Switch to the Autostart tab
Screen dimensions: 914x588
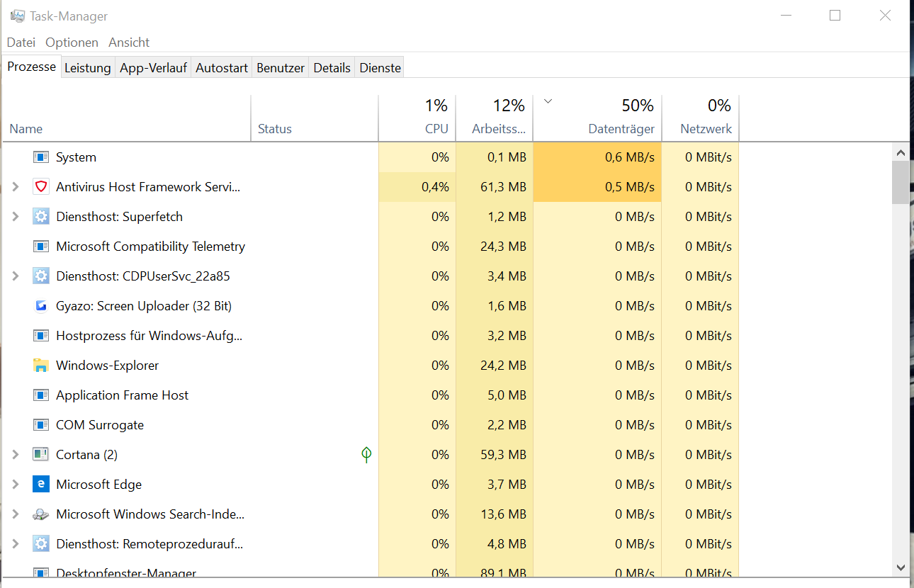[x=222, y=68]
